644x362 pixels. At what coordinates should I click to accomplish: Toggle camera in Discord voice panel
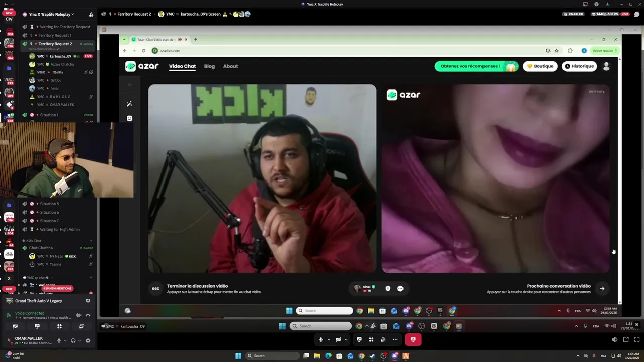coord(15,326)
